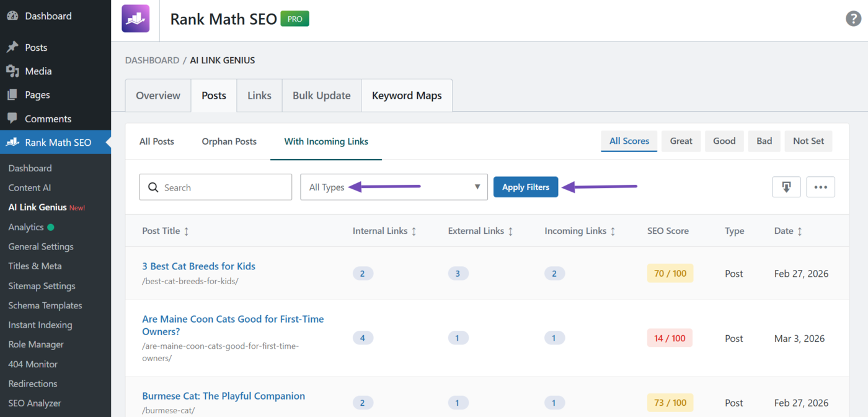Sort by External Links arrow icon
The height and width of the screenshot is (417, 868).
[x=510, y=231]
